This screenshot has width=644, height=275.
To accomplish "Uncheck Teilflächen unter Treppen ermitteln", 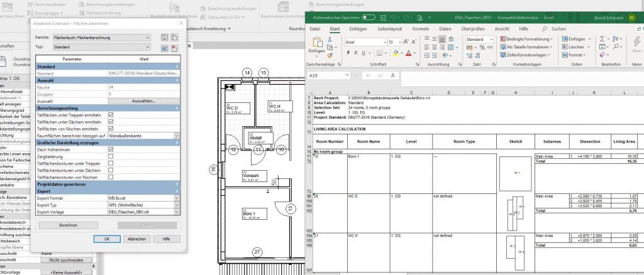I will [111, 114].
